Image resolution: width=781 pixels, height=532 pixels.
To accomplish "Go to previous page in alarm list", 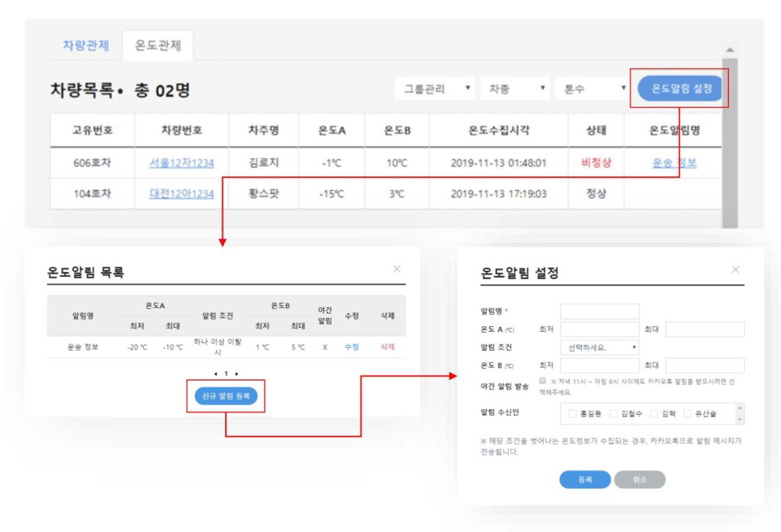I will click(x=216, y=374).
